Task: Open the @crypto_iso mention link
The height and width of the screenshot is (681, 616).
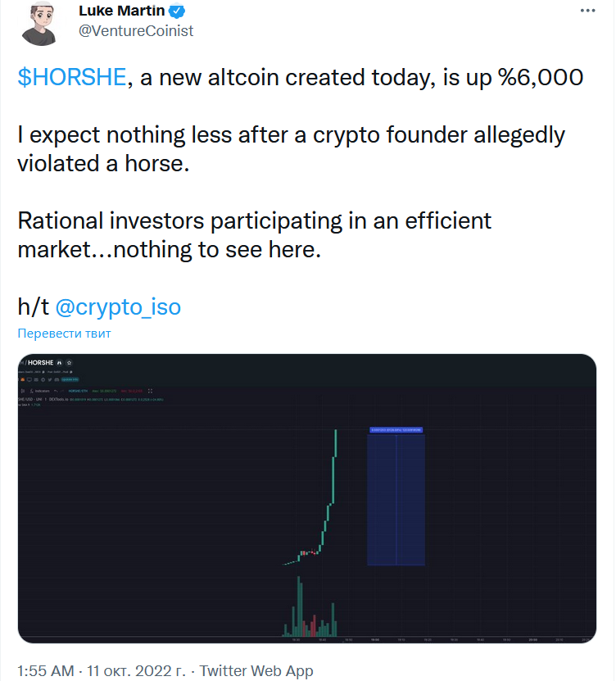Action: click(x=118, y=307)
